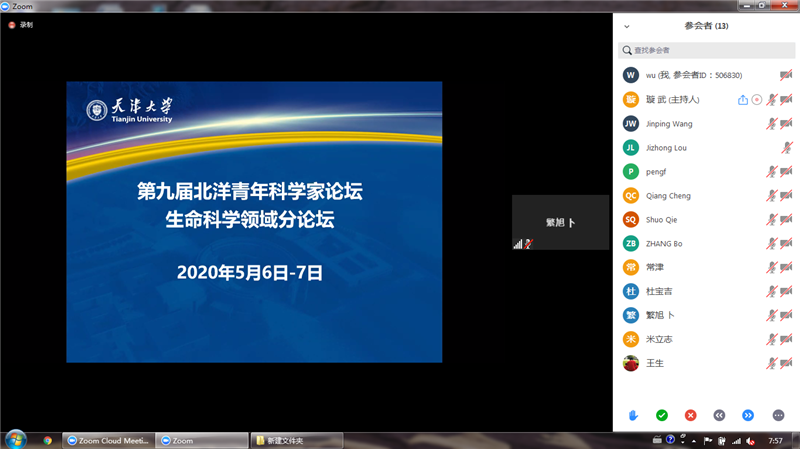Click the green Yes checkmark reaction
800x449 pixels.
pyautogui.click(x=661, y=415)
